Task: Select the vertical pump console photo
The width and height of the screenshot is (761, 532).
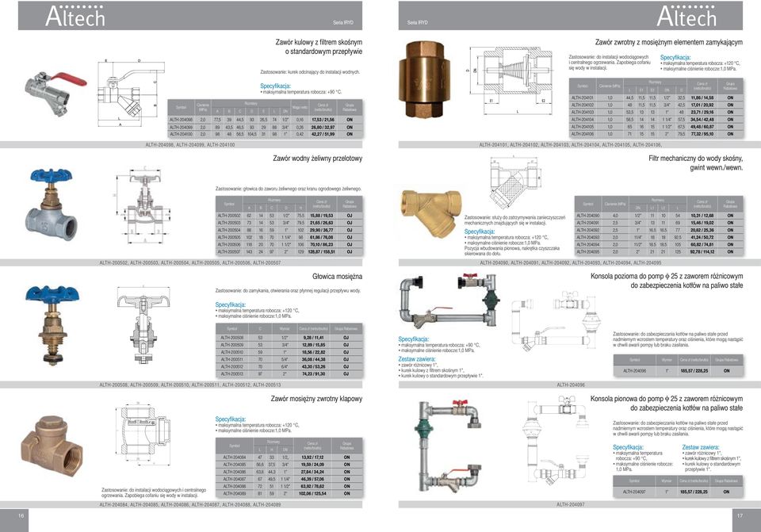Action: pyautogui.click(x=449, y=446)
